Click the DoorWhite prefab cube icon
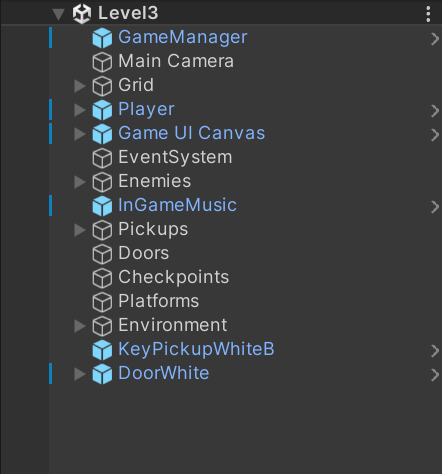 [102, 374]
